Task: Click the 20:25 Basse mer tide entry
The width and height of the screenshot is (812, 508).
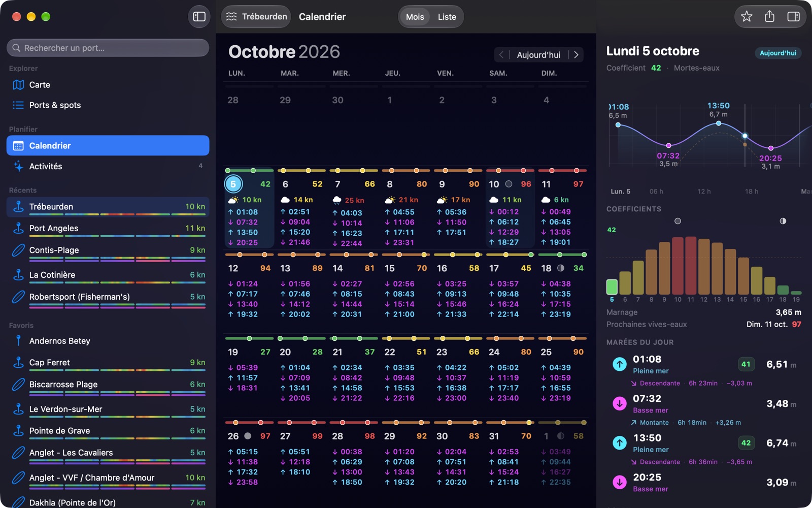Action: 704,483
